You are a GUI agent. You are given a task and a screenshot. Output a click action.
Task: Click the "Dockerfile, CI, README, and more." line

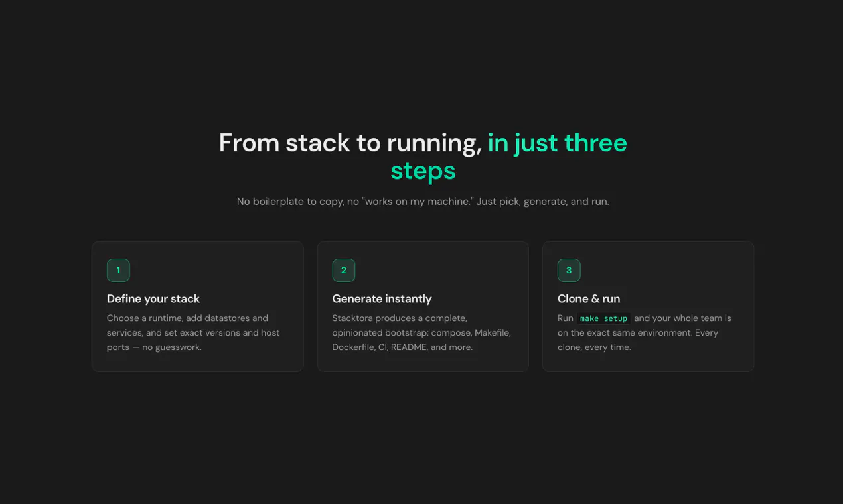coord(402,347)
